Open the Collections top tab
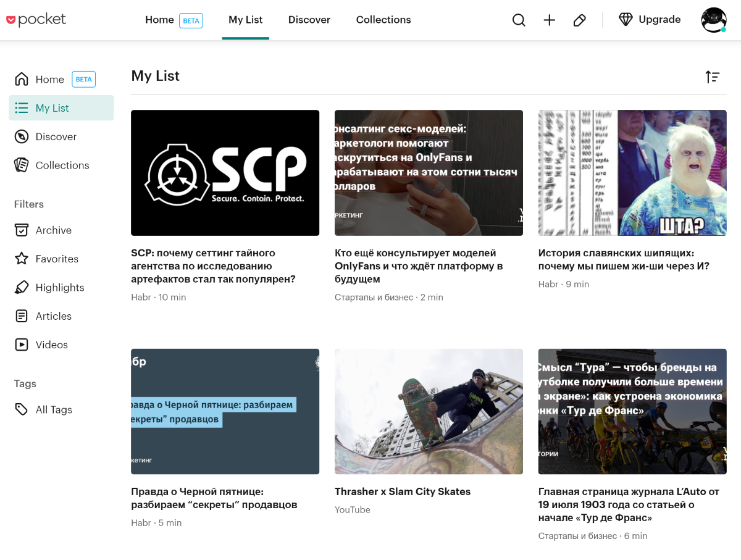Screen dimensions: 741x560 383,20
